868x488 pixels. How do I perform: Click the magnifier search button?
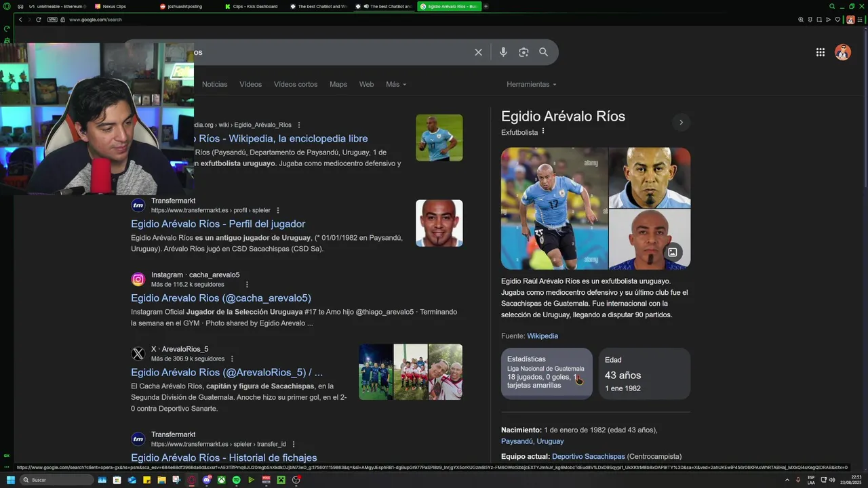pyautogui.click(x=543, y=52)
